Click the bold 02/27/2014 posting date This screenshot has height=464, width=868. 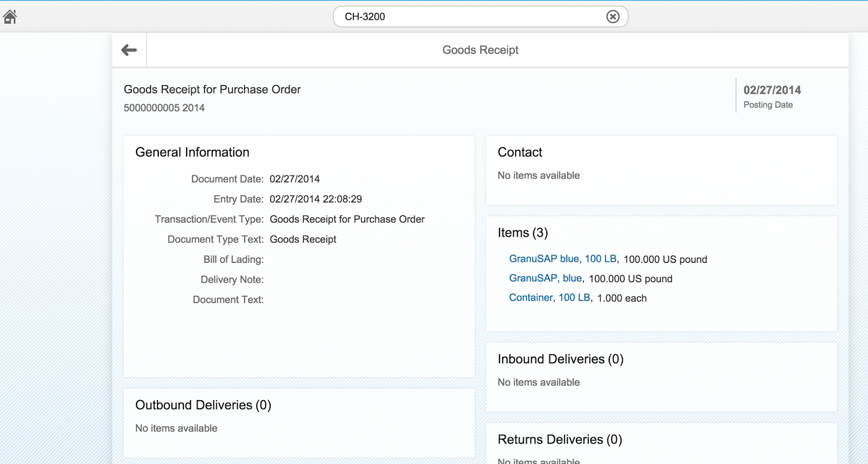(x=772, y=90)
